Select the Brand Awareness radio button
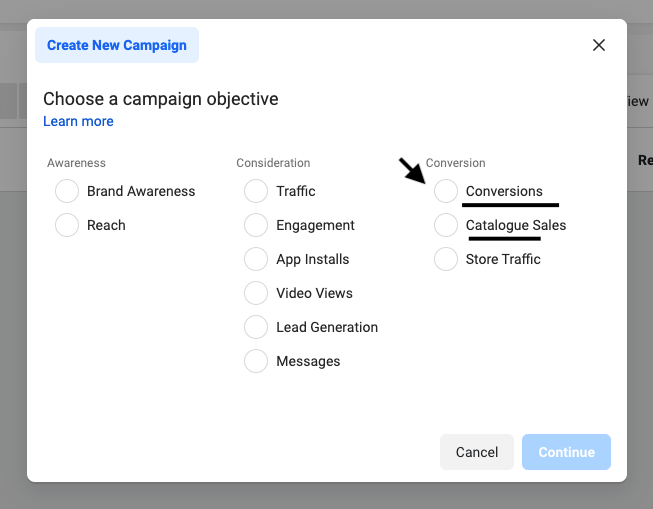 tap(67, 191)
